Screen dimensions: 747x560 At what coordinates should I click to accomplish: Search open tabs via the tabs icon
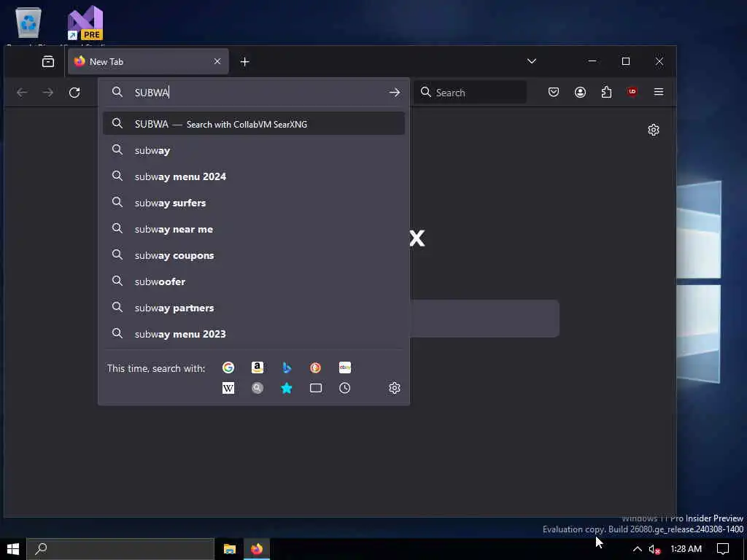pos(315,388)
